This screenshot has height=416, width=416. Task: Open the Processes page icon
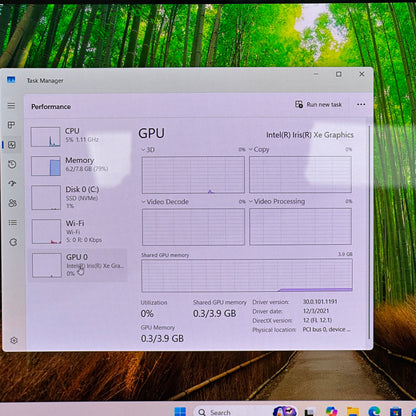11,125
